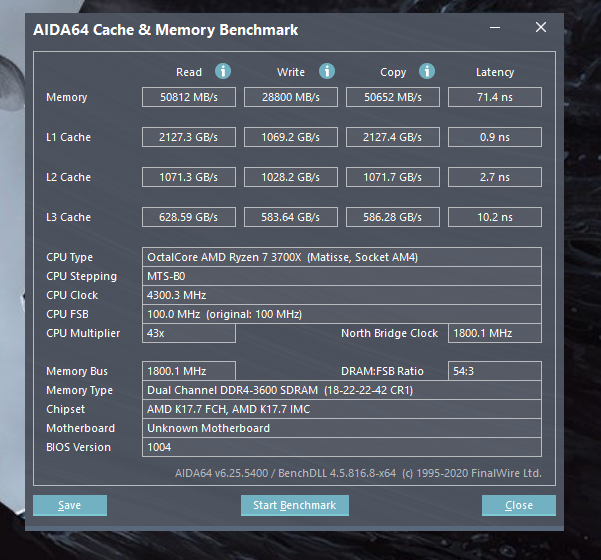Click the CPU Multiplier value 43x

(x=189, y=333)
